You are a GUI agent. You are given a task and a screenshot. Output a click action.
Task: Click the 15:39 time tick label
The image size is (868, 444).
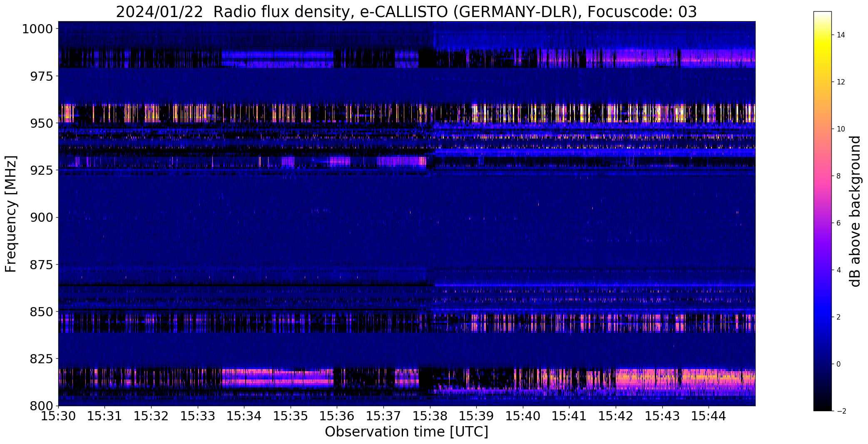click(x=477, y=416)
